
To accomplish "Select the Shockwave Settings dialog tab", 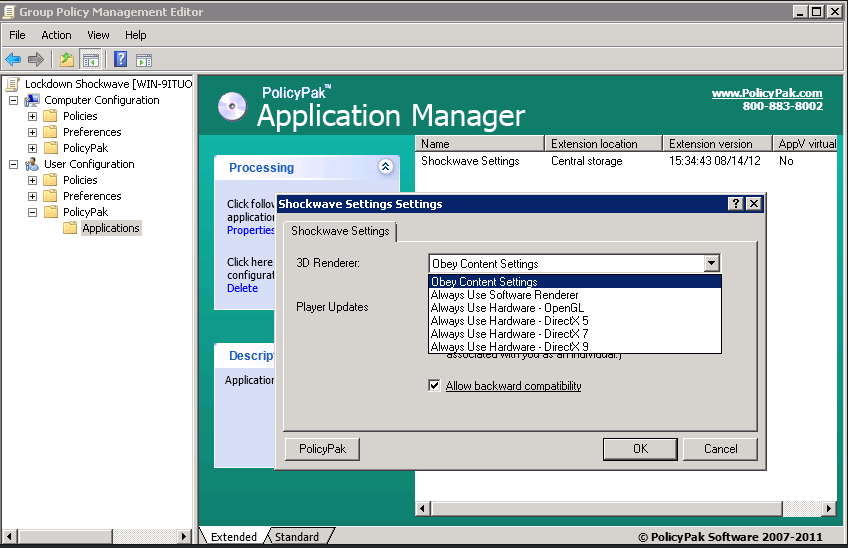I will (340, 231).
